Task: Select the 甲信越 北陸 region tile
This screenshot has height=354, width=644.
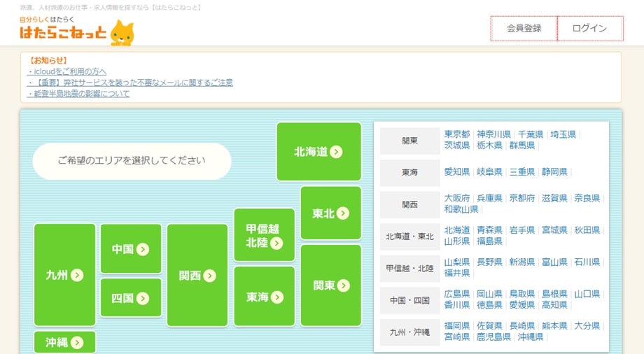Action: click(x=264, y=235)
